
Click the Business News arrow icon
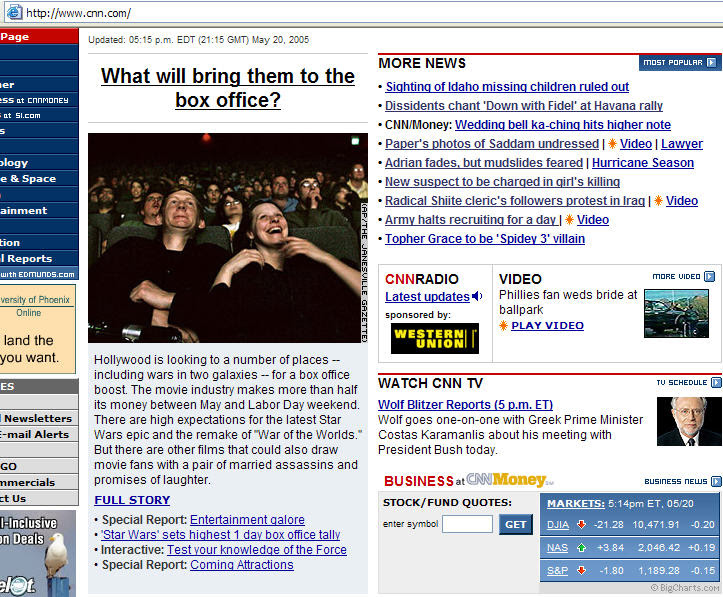[716, 481]
